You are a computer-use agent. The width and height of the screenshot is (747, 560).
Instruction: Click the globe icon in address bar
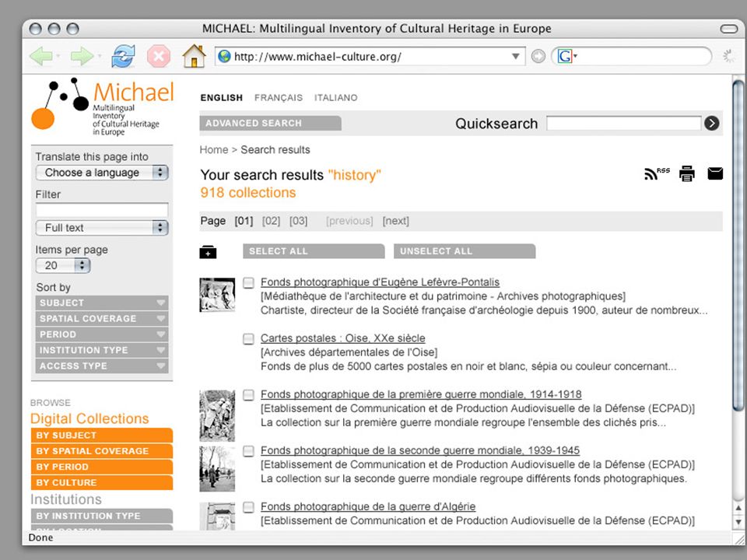[224, 57]
